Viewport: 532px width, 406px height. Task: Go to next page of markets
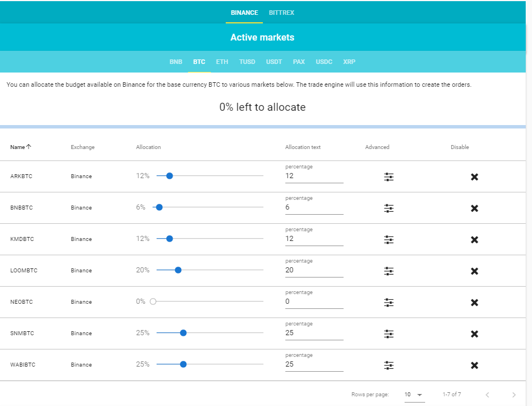[514, 395]
